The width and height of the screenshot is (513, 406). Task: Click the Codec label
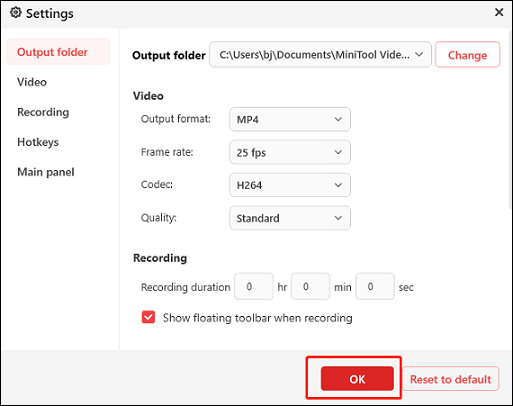pos(157,184)
